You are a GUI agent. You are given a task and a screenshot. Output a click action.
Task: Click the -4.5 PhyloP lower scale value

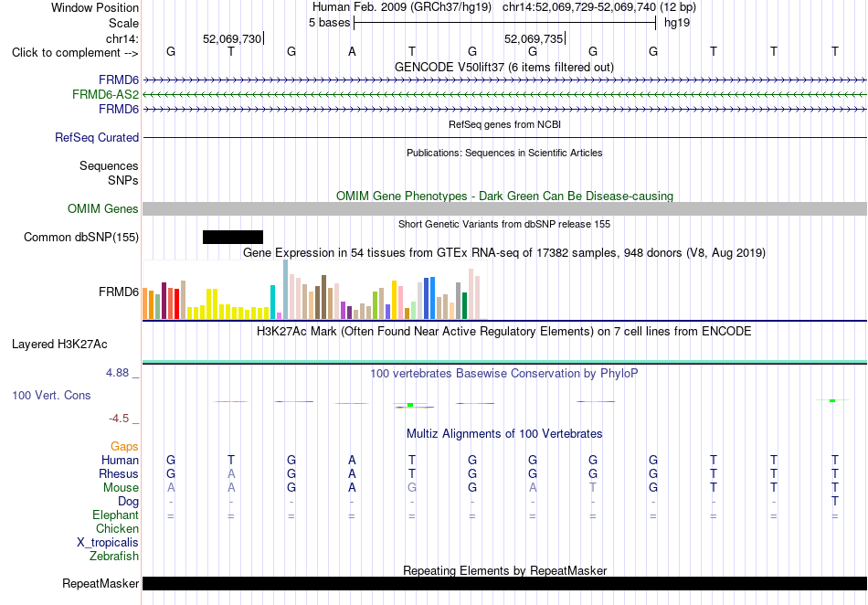(119, 419)
